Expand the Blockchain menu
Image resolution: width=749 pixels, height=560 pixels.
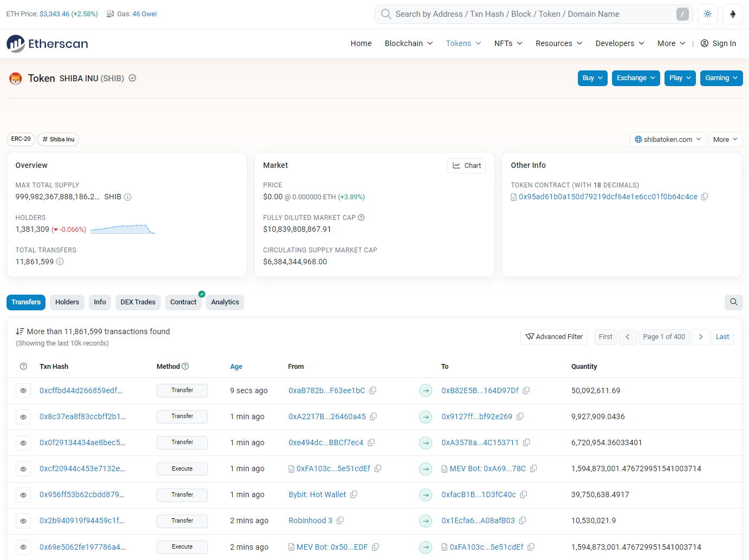[408, 43]
